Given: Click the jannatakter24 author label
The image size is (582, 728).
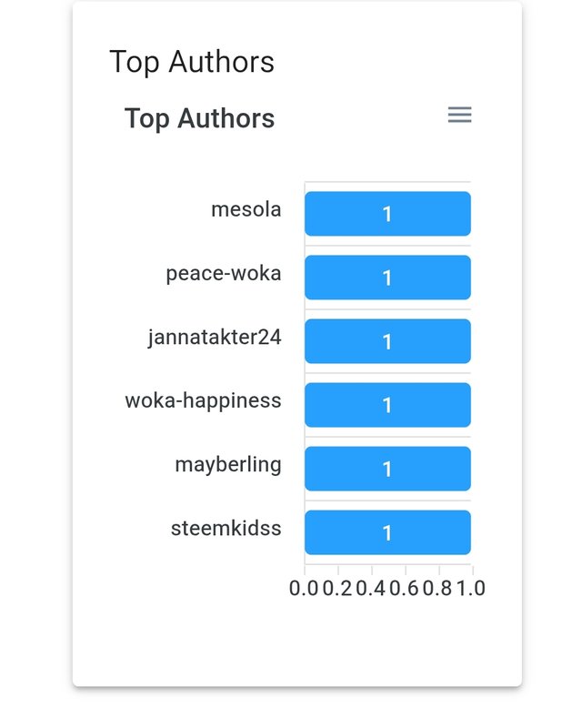Looking at the screenshot, I should click(x=215, y=338).
